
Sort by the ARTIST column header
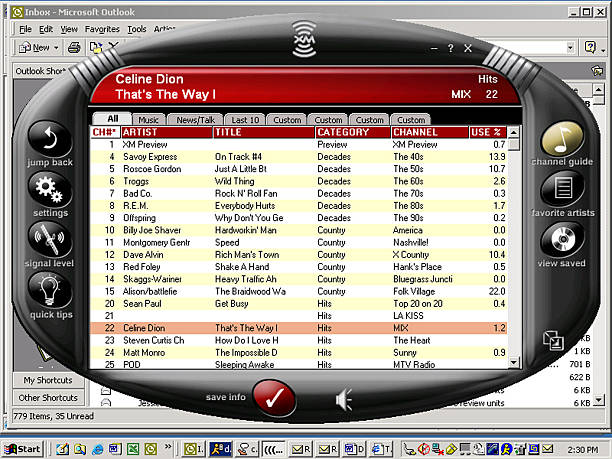[x=167, y=132]
